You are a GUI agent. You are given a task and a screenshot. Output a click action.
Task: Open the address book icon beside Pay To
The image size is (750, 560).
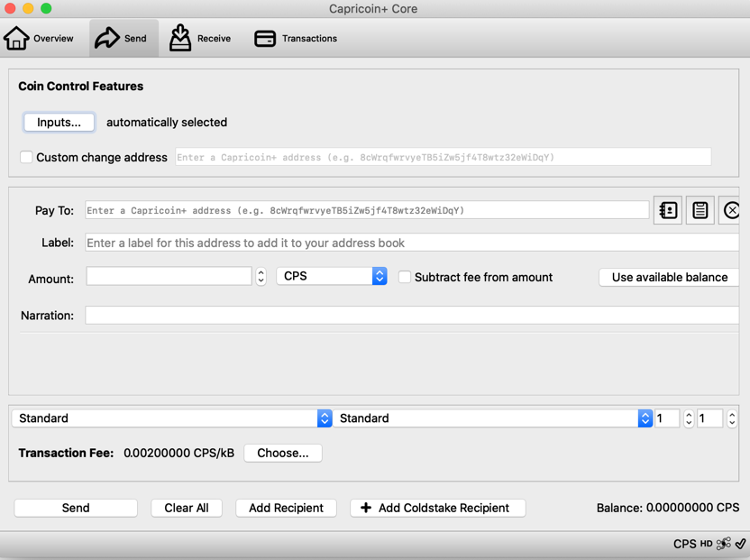(668, 210)
